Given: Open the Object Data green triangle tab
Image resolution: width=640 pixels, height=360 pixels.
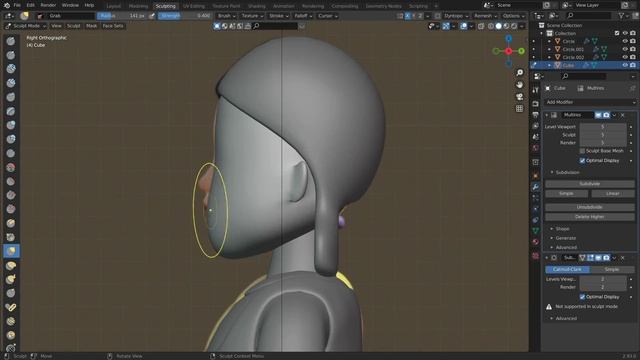Looking at the screenshot, I should coord(536,231).
